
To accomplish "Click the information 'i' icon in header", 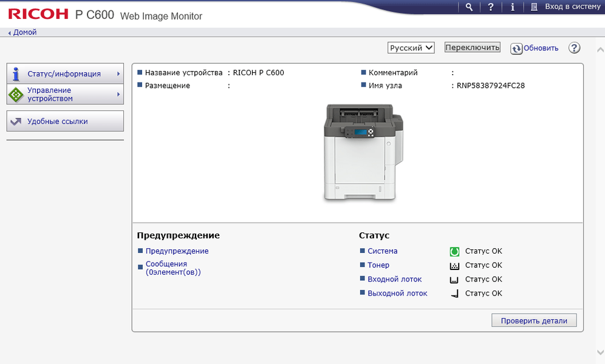I will [513, 7].
